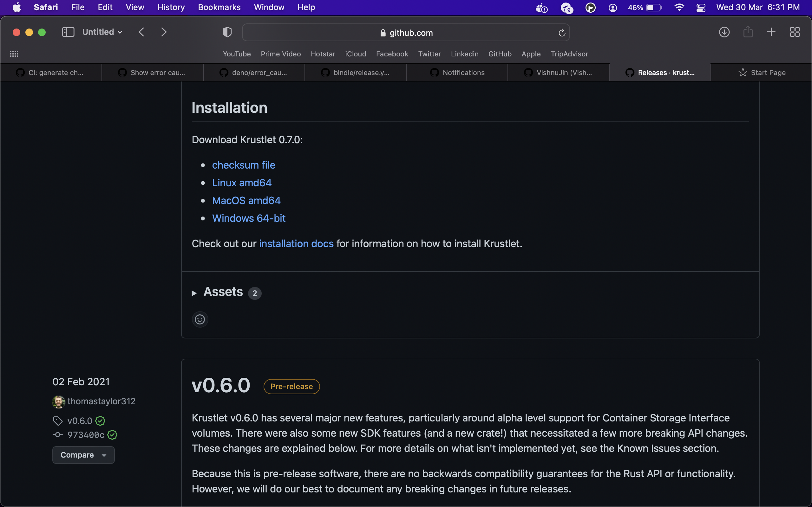
Task: Click the sidebar toggle icon
Action: (68, 32)
